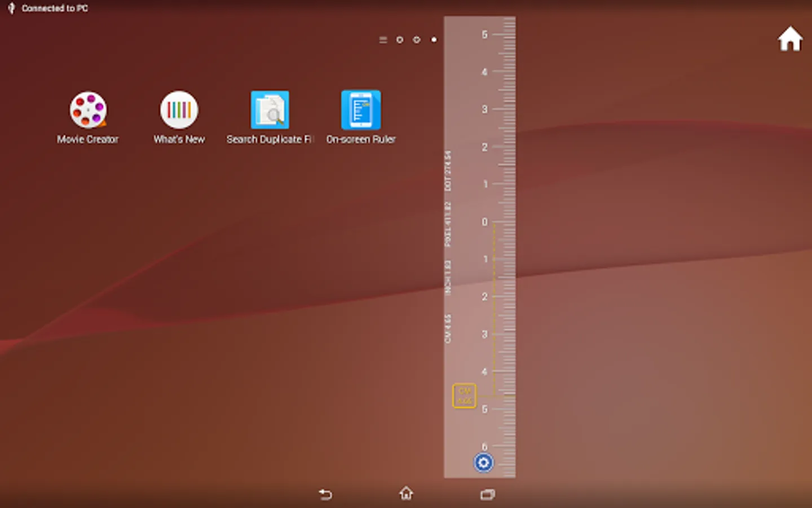Open the recent apps overview button
The width and height of the screenshot is (812, 508).
click(x=487, y=494)
